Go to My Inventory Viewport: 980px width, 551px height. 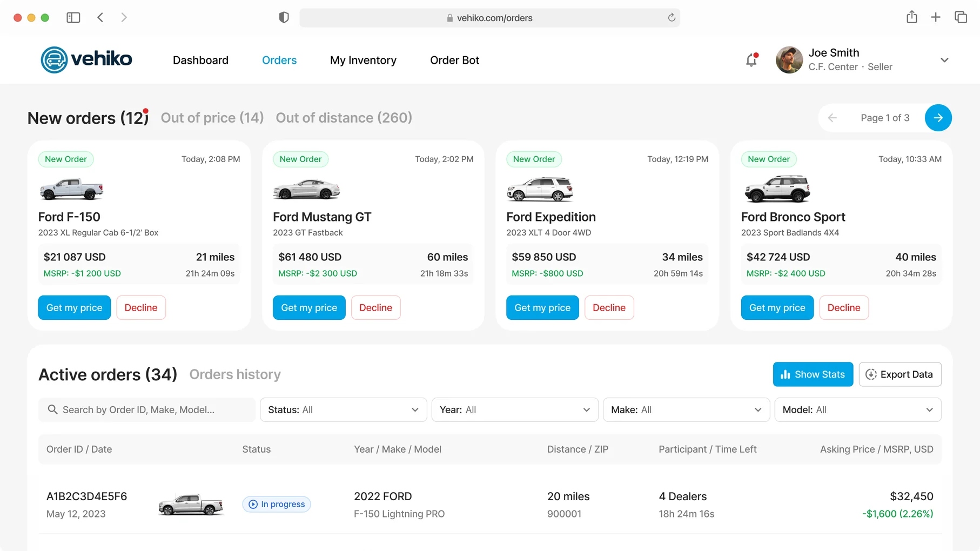363,60
